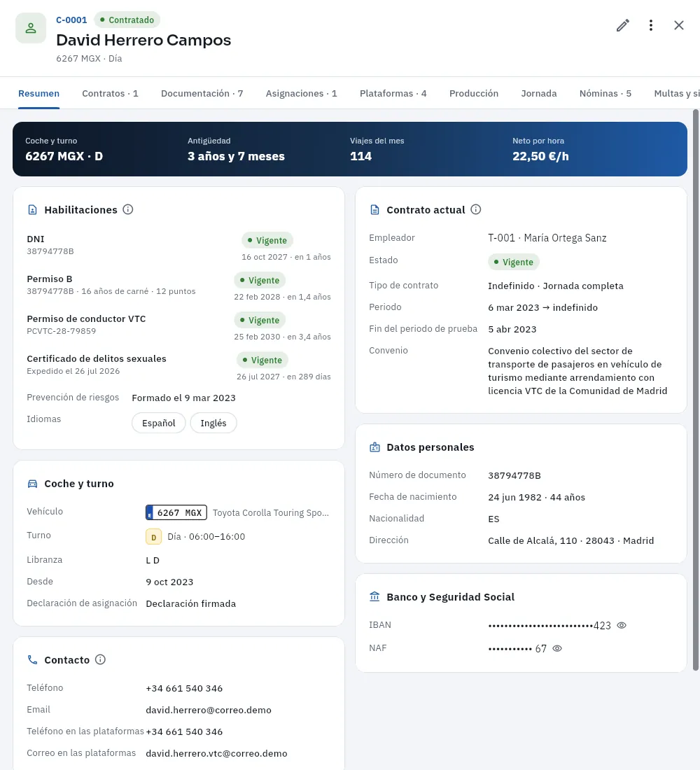Open the three-dot more options menu
Viewport: 700px width, 770px height.
pyautogui.click(x=651, y=25)
